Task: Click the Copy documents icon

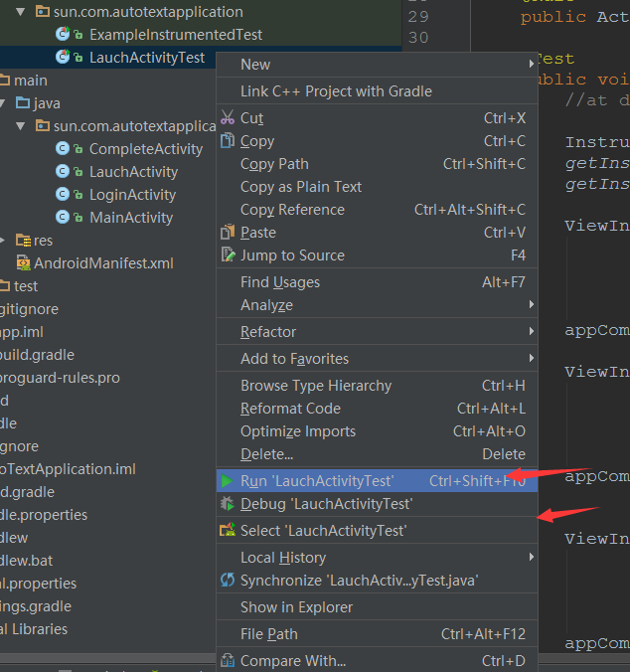Action: pos(228,140)
